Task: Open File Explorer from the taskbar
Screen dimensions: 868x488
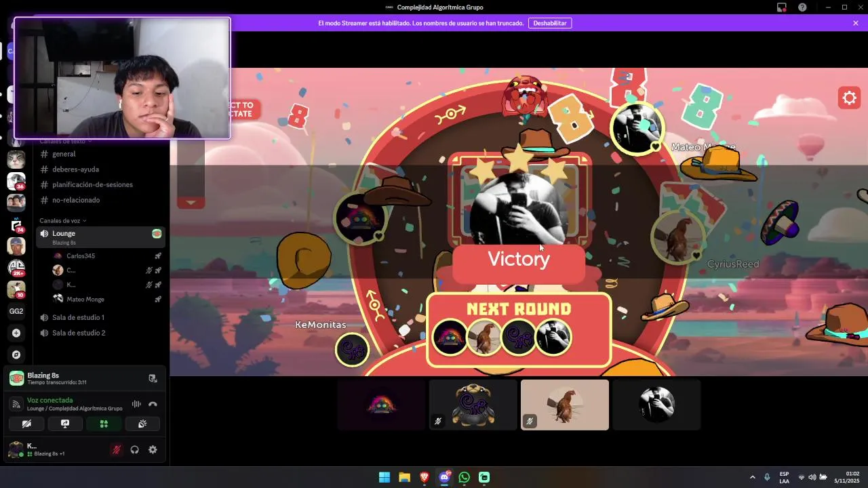Action: [404, 477]
